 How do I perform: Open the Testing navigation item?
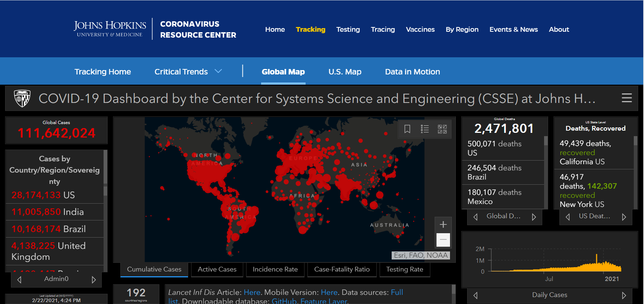[x=348, y=30]
